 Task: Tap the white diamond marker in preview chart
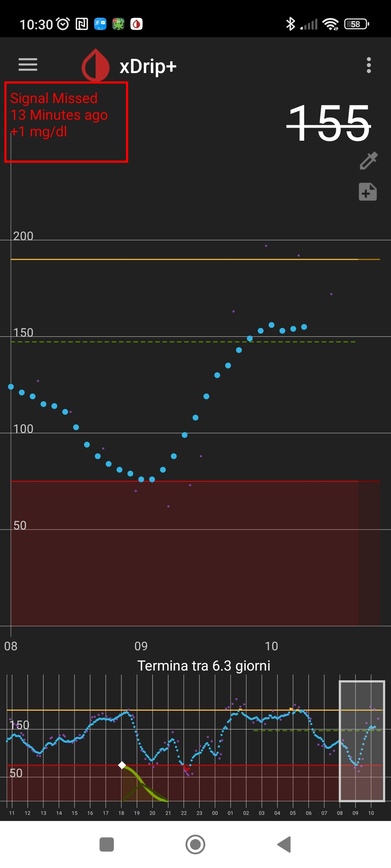(x=122, y=765)
